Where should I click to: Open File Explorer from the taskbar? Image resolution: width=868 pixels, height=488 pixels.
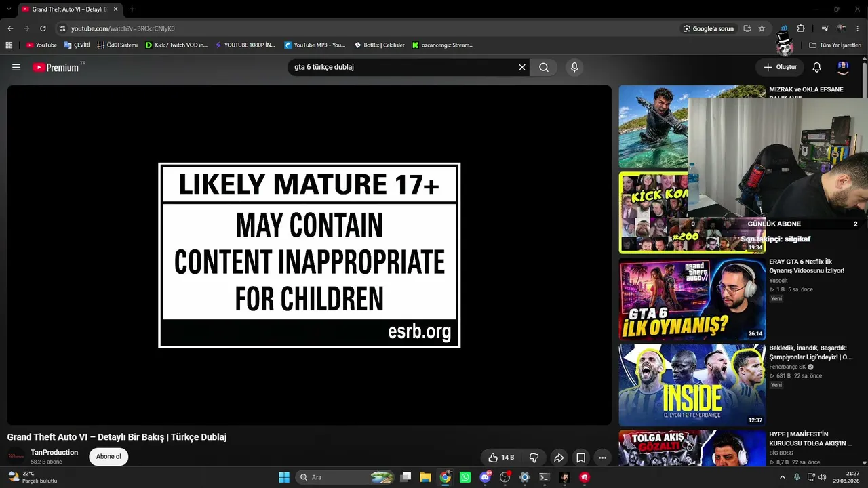coord(425,477)
